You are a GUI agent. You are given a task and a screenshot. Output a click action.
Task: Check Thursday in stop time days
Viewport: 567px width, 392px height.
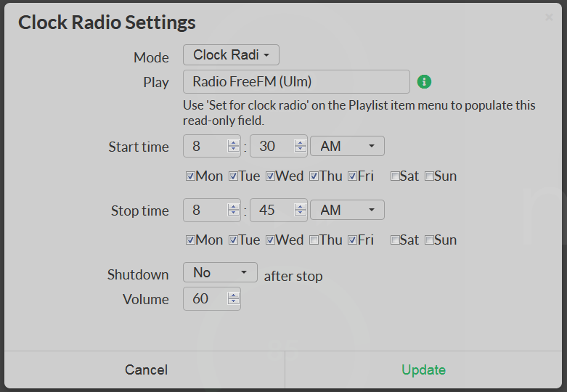314,240
